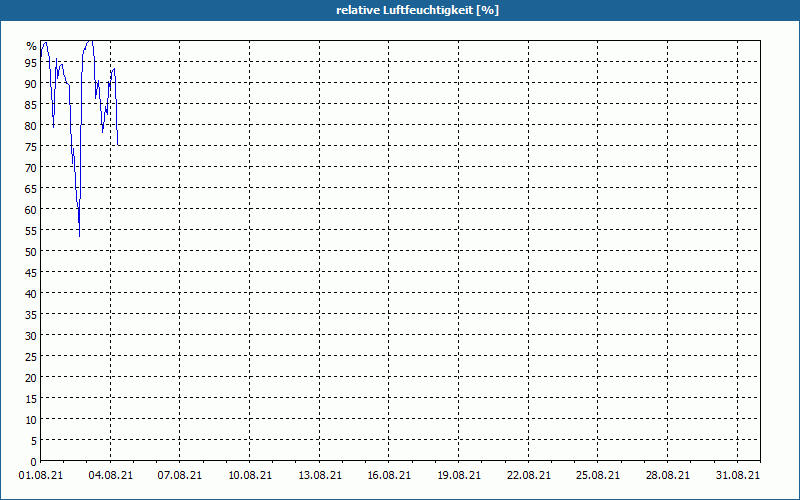Click the 50 value on y-axis
The width and height of the screenshot is (800, 500).
pos(31,252)
